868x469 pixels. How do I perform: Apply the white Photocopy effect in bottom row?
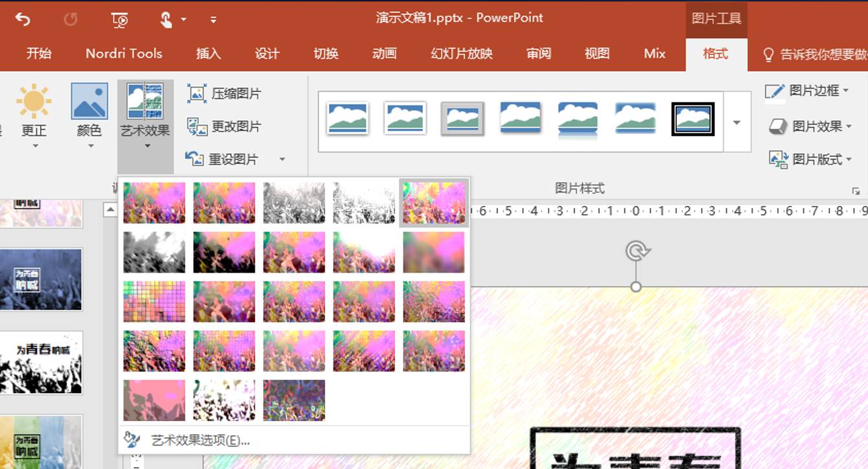coord(224,400)
